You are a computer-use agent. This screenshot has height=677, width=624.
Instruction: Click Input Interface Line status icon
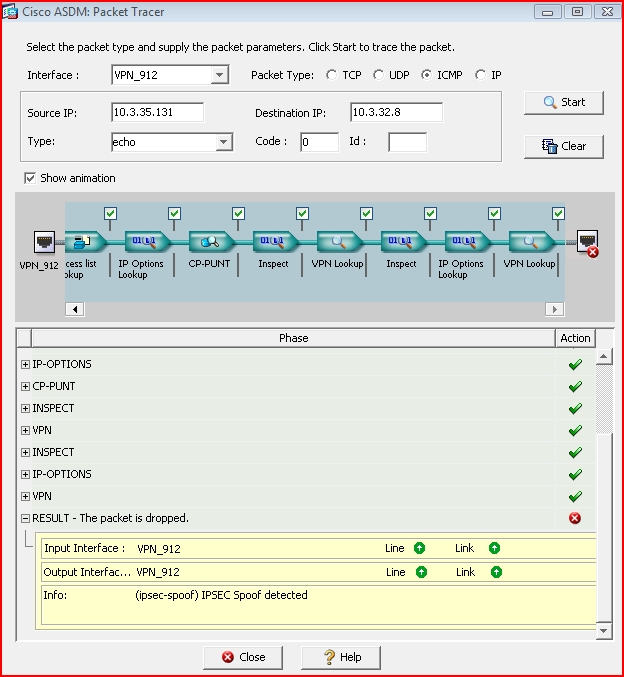point(419,548)
